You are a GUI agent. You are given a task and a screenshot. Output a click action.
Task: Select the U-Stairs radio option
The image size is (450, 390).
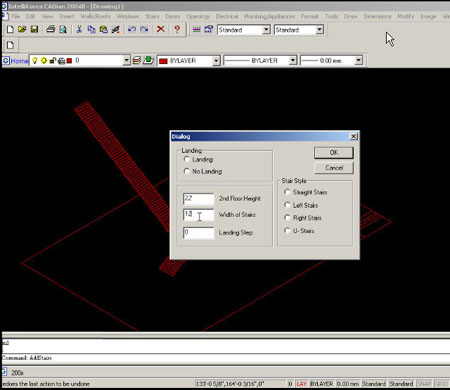(287, 230)
